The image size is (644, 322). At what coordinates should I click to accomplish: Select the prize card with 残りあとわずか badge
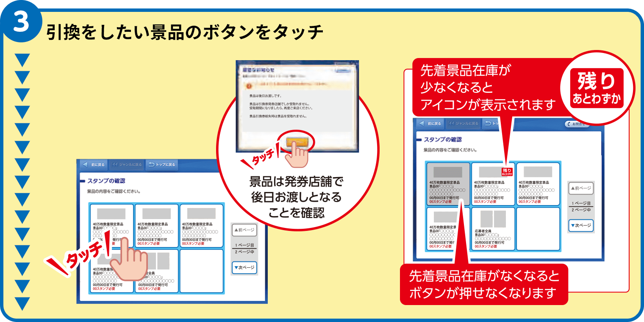click(493, 184)
